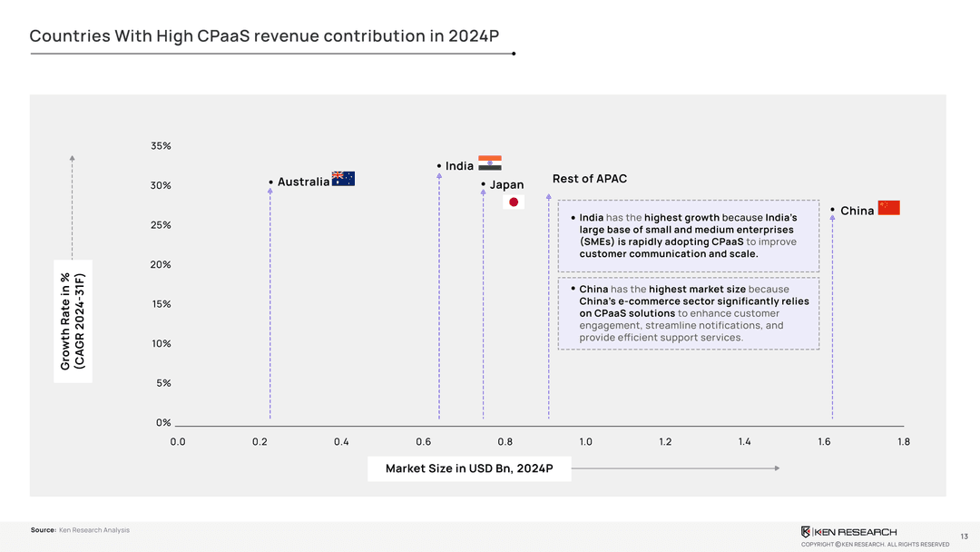Click the copyright notice text

[x=875, y=545]
